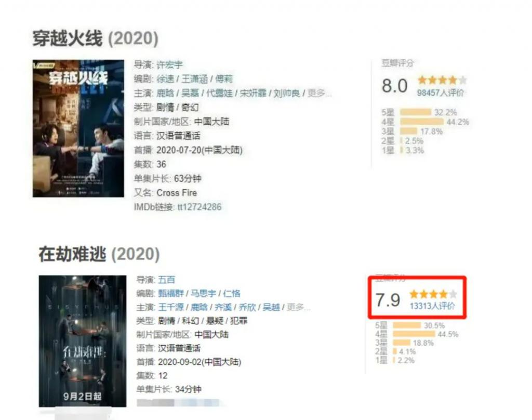Open the 98457人评价 ratings link
The width and height of the screenshot is (532, 420).
[x=440, y=93]
